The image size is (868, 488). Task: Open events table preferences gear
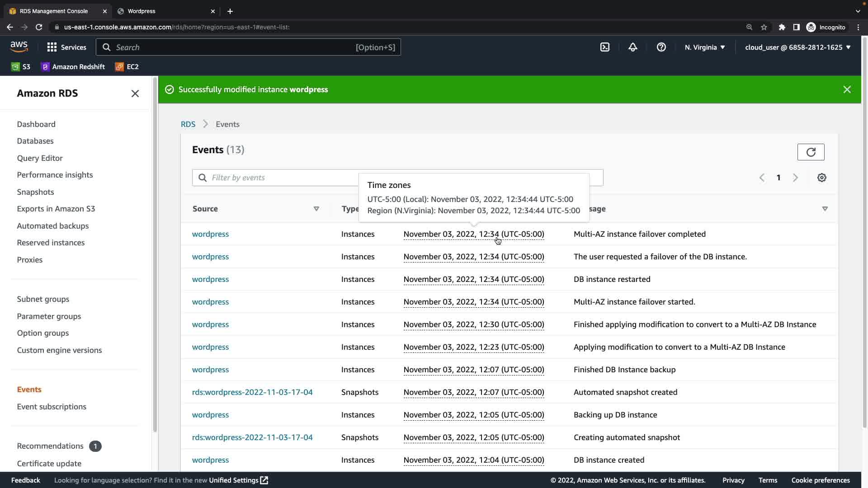coord(821,178)
